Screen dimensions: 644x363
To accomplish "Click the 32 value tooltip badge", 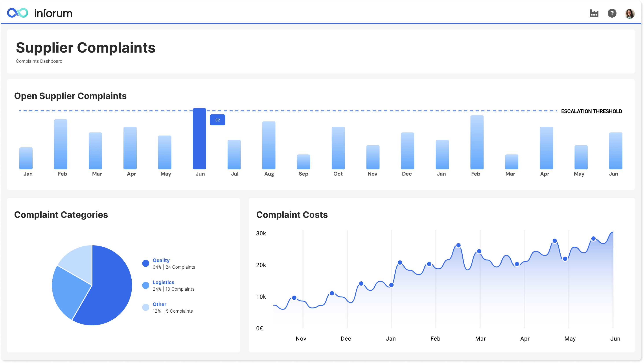I will [x=217, y=120].
